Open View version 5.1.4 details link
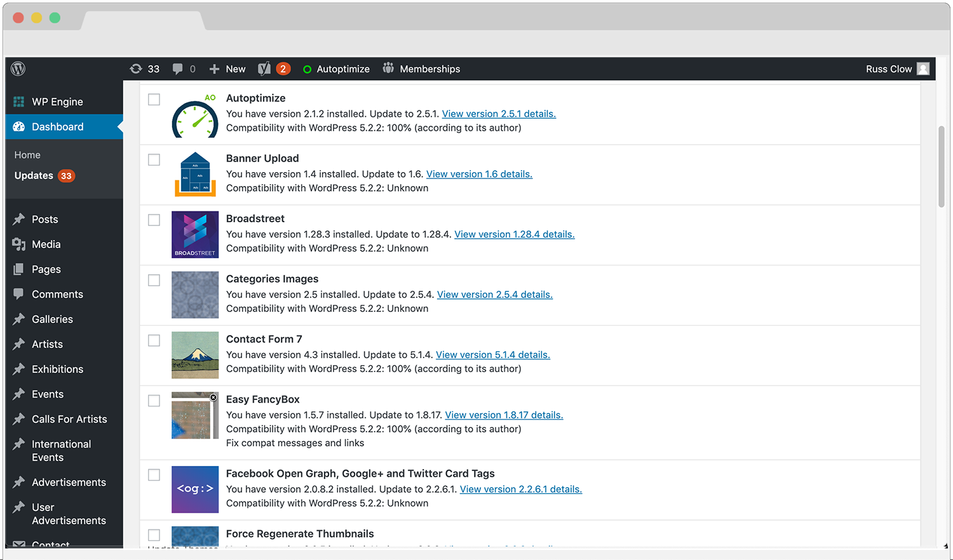The width and height of the screenshot is (953, 560). [x=493, y=355]
